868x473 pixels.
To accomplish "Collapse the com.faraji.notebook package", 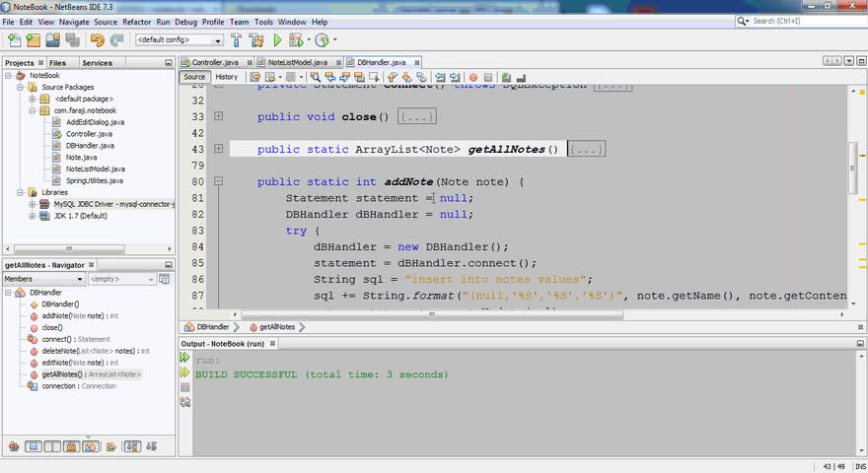I will pos(33,110).
